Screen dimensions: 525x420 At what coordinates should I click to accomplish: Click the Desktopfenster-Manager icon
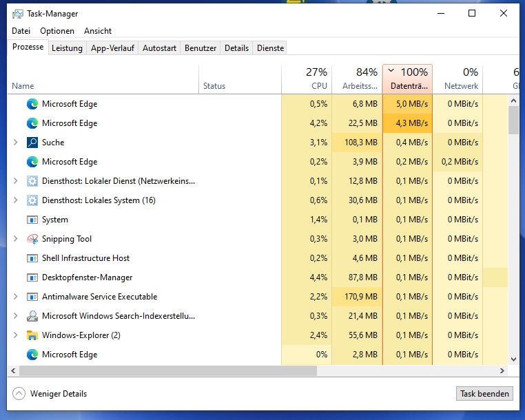32,277
